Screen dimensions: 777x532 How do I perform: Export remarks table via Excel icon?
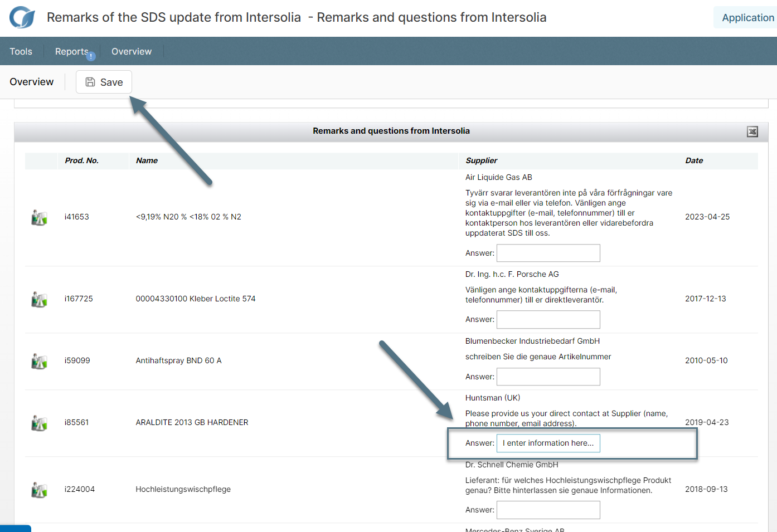click(x=752, y=131)
